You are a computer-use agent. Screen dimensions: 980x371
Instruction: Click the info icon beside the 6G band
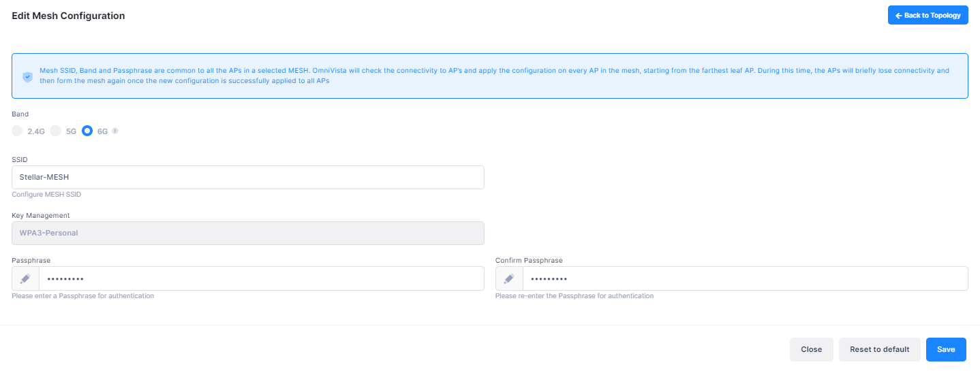pyautogui.click(x=115, y=131)
